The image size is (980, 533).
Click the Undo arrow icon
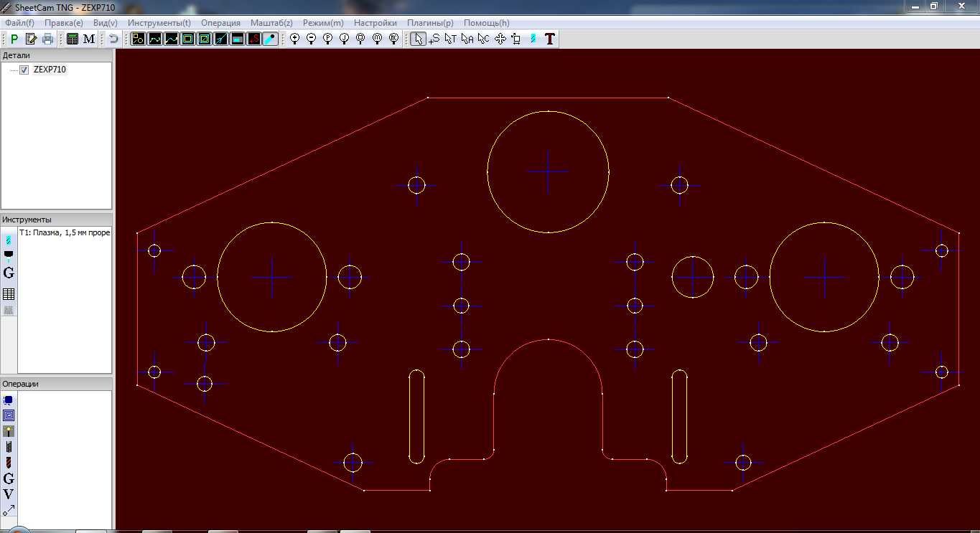coord(113,39)
